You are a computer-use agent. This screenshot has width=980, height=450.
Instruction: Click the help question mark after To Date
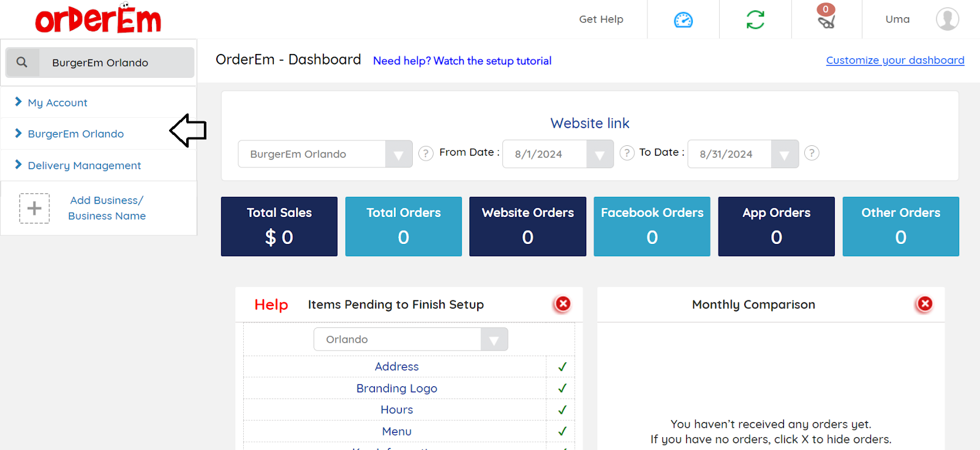[812, 153]
